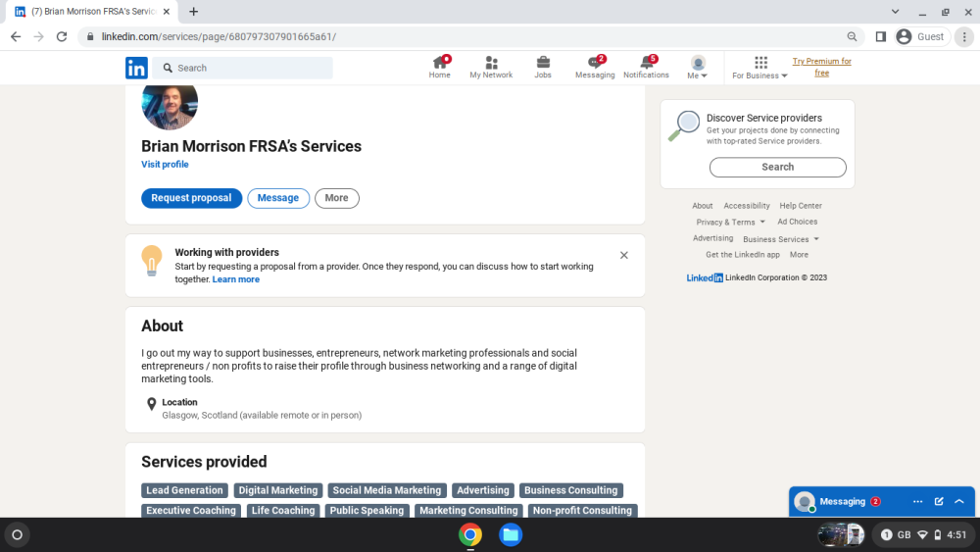Image resolution: width=980 pixels, height=552 pixels.
Task: Click the recent screenshot thumbnail in shelf
Action: [x=841, y=534]
